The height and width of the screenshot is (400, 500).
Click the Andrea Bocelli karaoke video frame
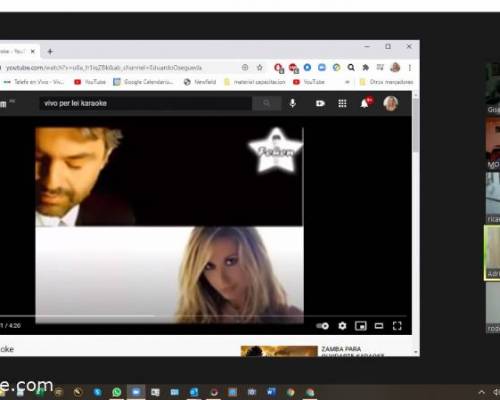click(x=169, y=225)
